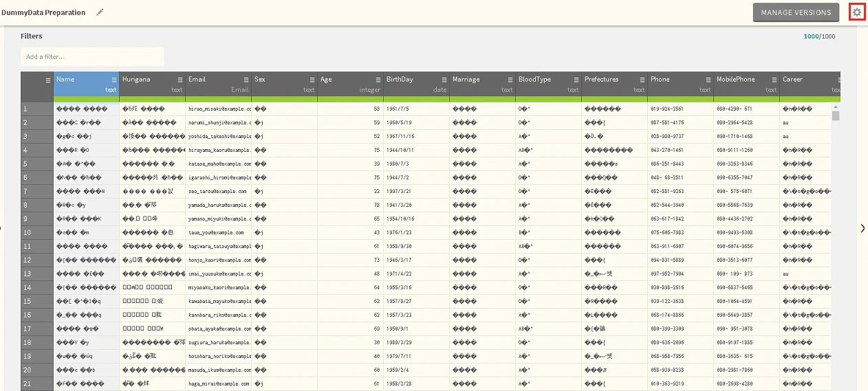The width and height of the screenshot is (868, 391).
Task: Click the green quality bar under Phone
Action: click(x=681, y=99)
